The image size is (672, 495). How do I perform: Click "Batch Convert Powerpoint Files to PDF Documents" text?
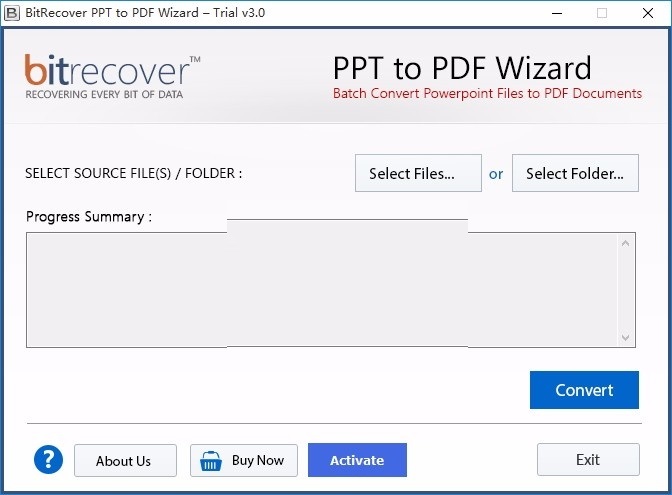coord(487,93)
